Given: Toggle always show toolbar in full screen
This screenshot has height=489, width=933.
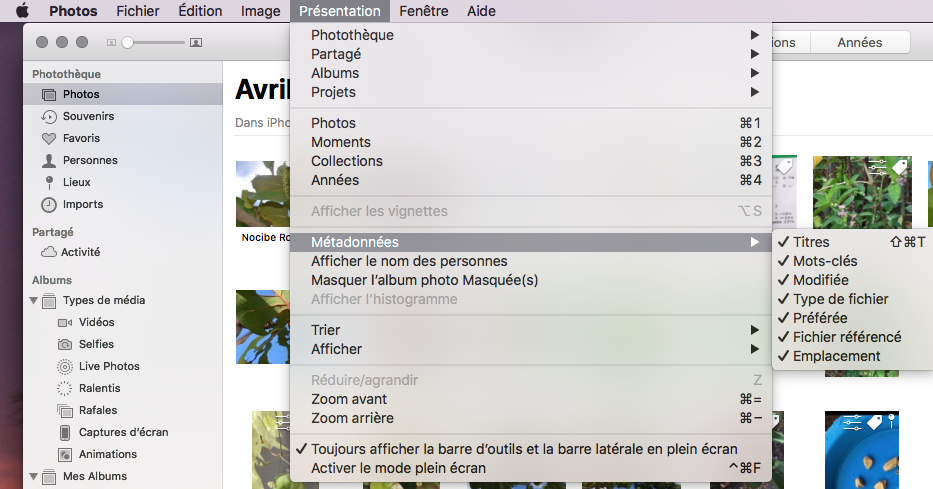Looking at the screenshot, I should [531, 449].
